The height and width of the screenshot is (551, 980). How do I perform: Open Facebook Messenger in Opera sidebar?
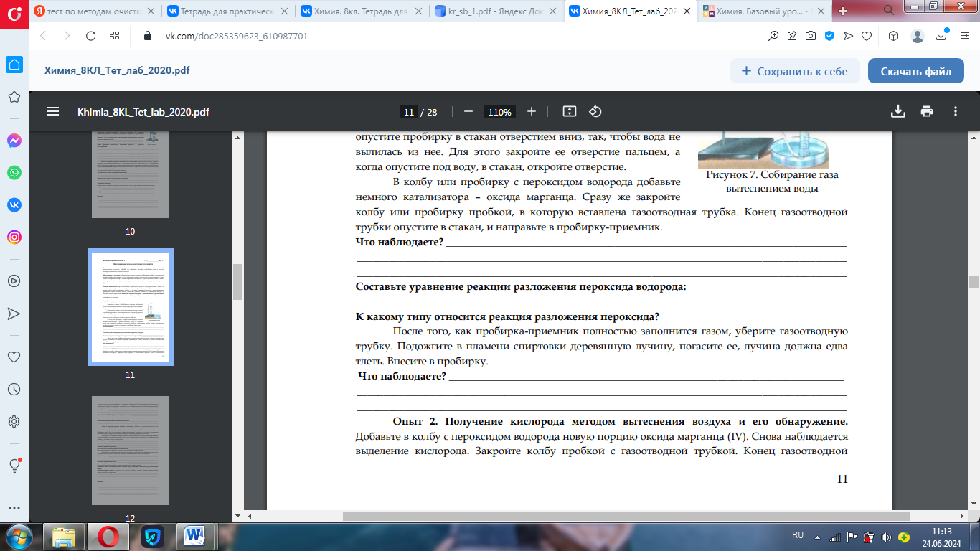click(14, 141)
